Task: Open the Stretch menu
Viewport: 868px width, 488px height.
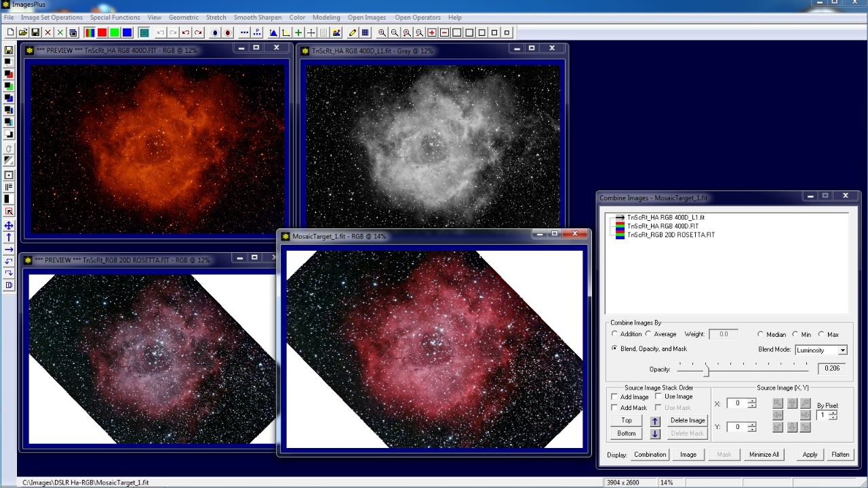Action: pyautogui.click(x=216, y=18)
